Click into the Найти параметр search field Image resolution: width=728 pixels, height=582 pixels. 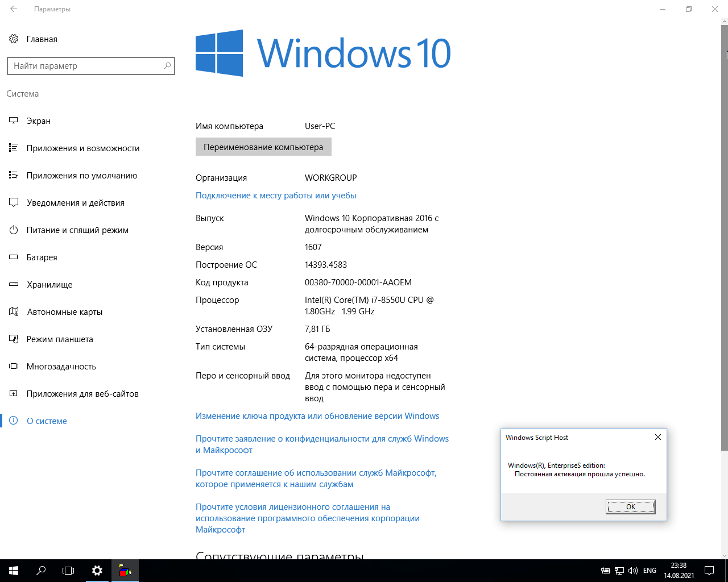point(85,66)
